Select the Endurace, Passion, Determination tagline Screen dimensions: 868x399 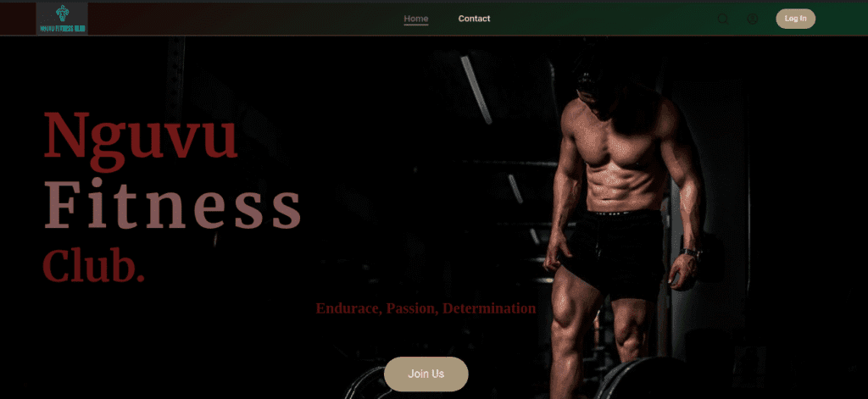tap(426, 308)
